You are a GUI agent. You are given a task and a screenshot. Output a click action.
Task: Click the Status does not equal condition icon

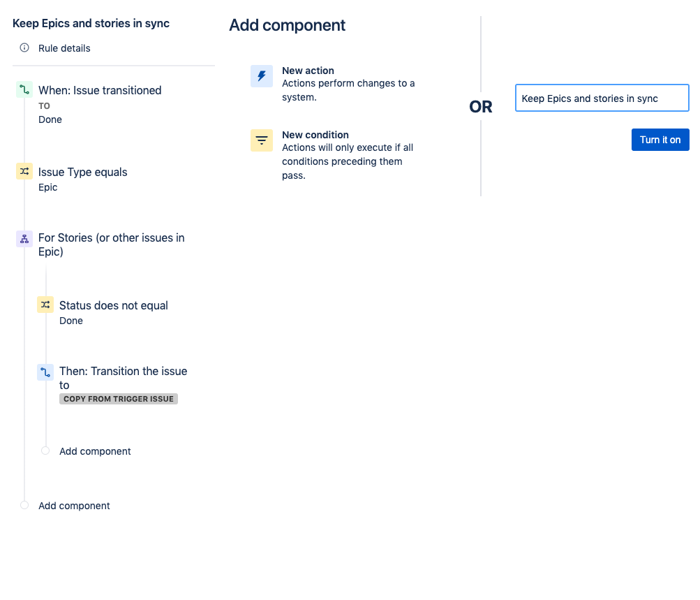pyautogui.click(x=45, y=305)
